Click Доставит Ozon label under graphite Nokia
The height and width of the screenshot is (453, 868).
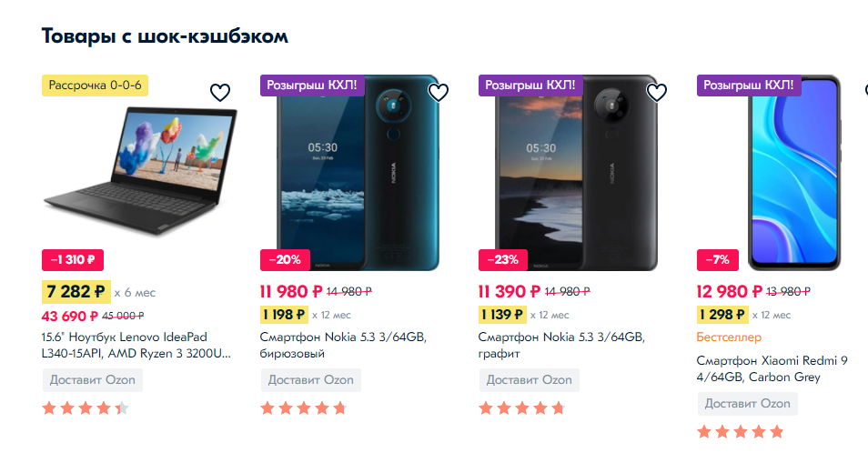[529, 380]
